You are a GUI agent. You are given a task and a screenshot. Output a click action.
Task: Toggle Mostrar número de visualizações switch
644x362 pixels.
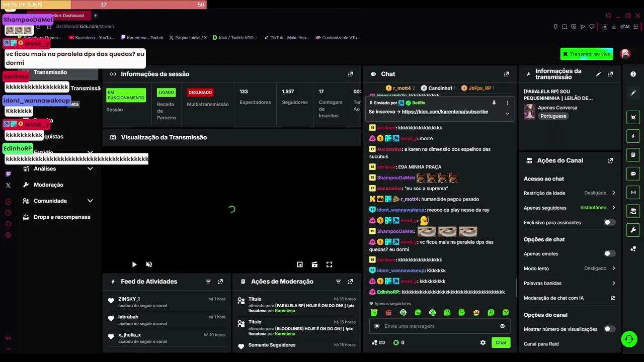pos(609,329)
